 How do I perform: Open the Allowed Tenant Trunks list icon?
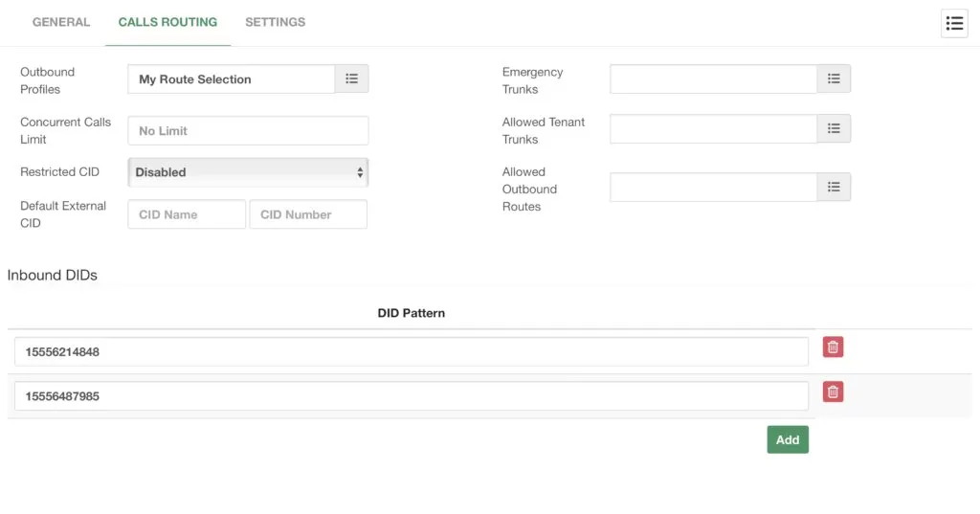(834, 129)
